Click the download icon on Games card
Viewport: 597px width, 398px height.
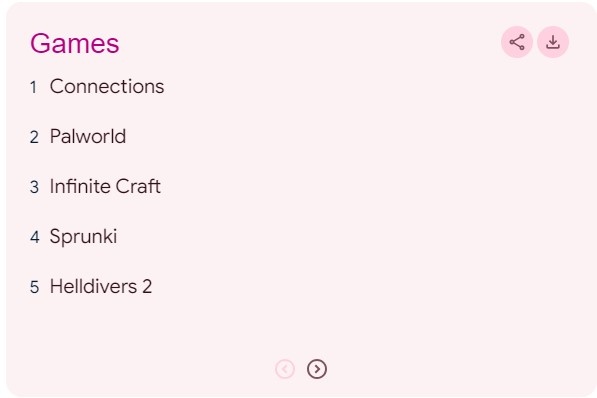click(x=553, y=42)
